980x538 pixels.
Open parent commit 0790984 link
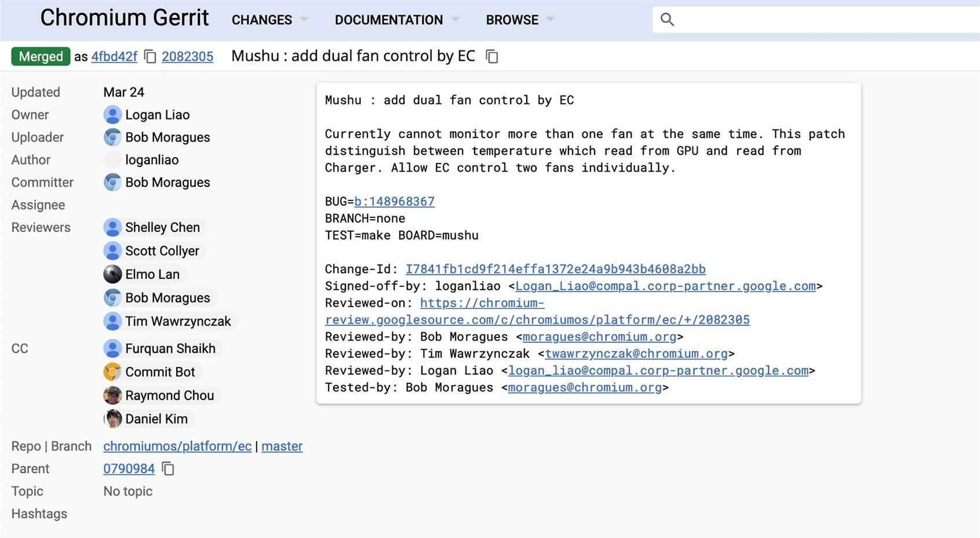click(129, 469)
